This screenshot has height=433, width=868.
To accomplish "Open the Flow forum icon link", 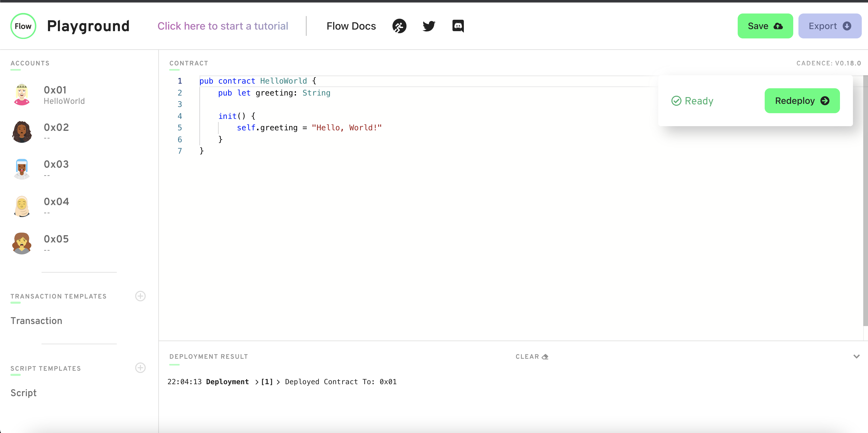I will click(399, 26).
